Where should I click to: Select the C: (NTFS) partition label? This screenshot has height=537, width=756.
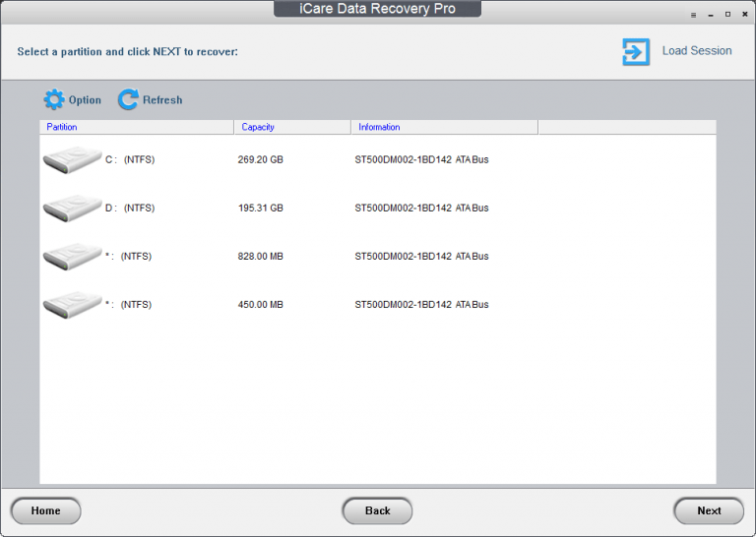point(130,159)
